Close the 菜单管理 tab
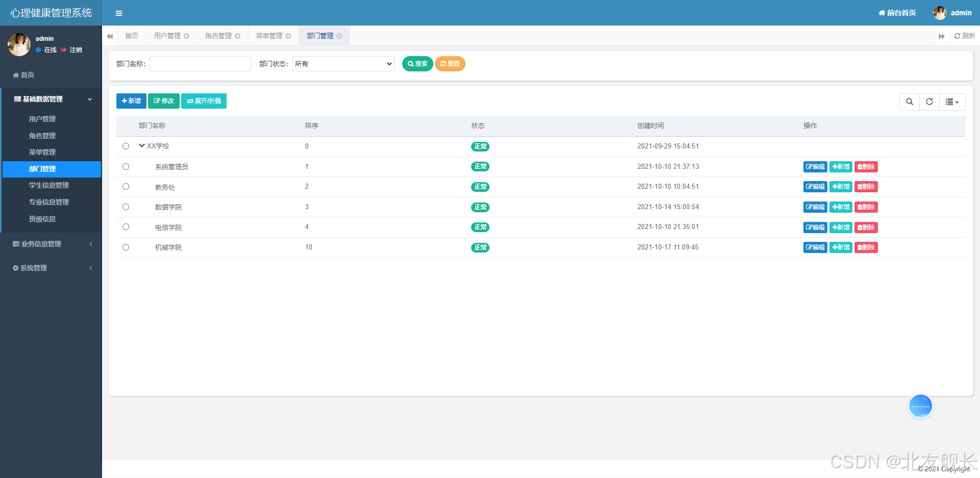The width and height of the screenshot is (980, 478). coord(288,36)
